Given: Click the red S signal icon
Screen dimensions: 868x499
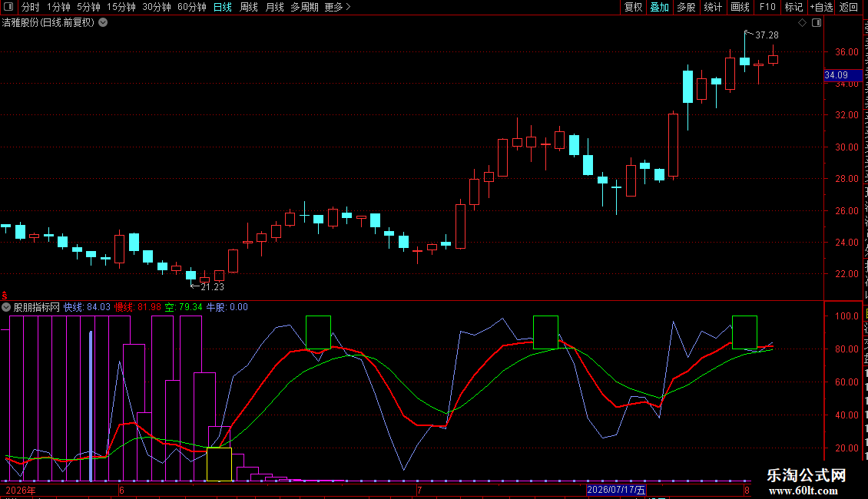Looking at the screenshot, I should pyautogui.click(x=5, y=296).
